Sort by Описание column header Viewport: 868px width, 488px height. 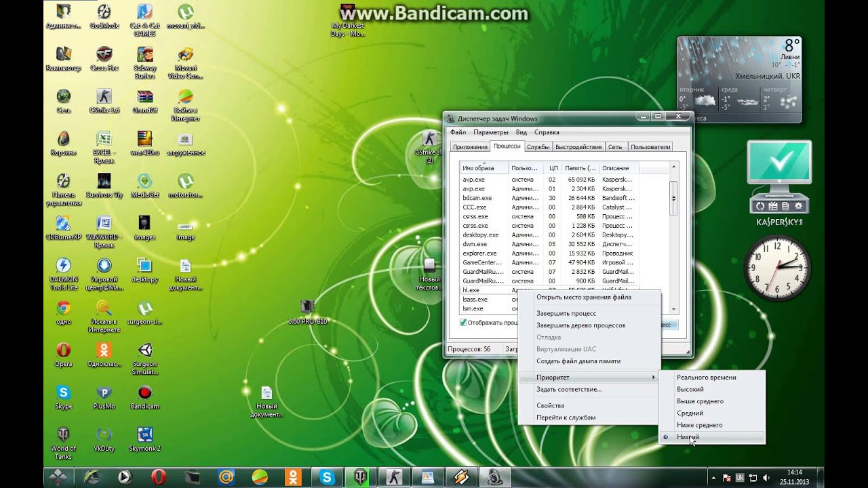pos(618,168)
